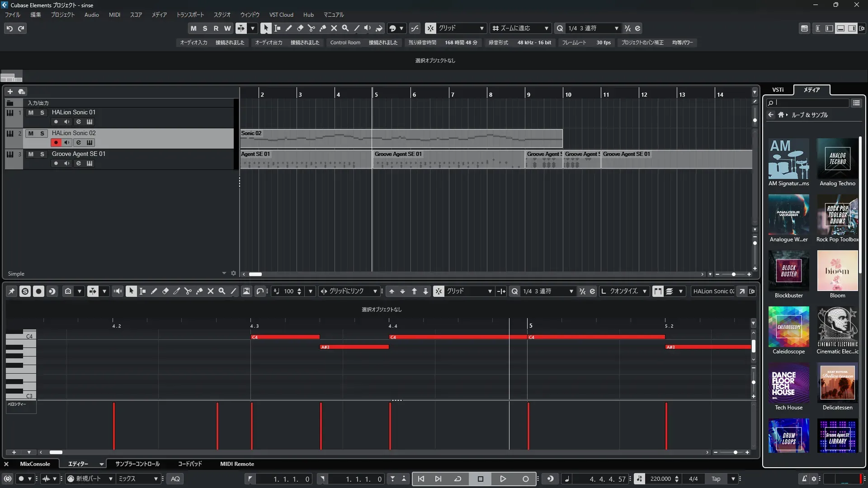The height and width of the screenshot is (488, 868).
Task: Open the Analog Techno sample pack thumbnail
Action: pos(837,159)
